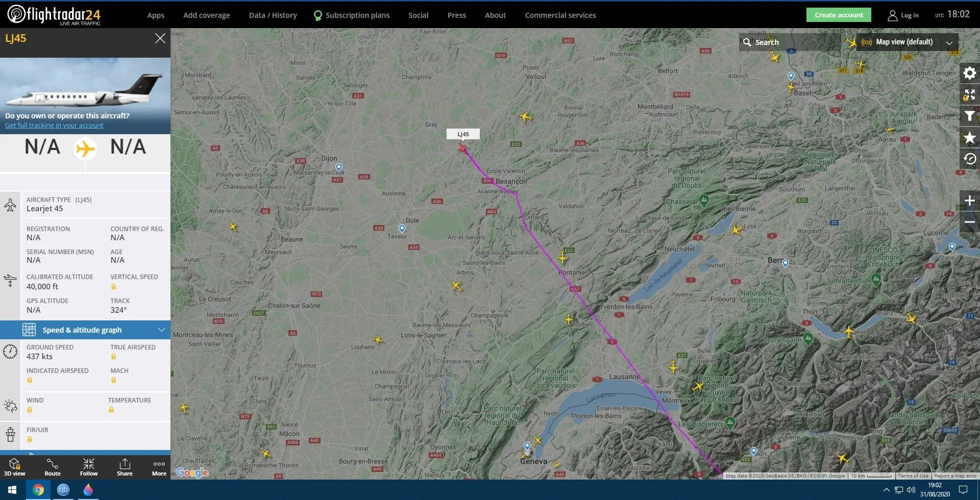Toggle the Route display
Image resolution: width=980 pixels, height=500 pixels.
(x=53, y=467)
